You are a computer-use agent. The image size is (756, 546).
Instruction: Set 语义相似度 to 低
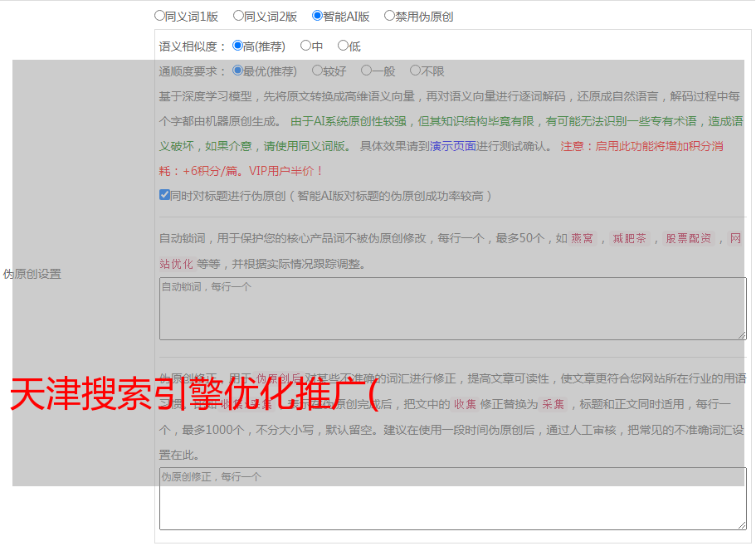pos(344,46)
